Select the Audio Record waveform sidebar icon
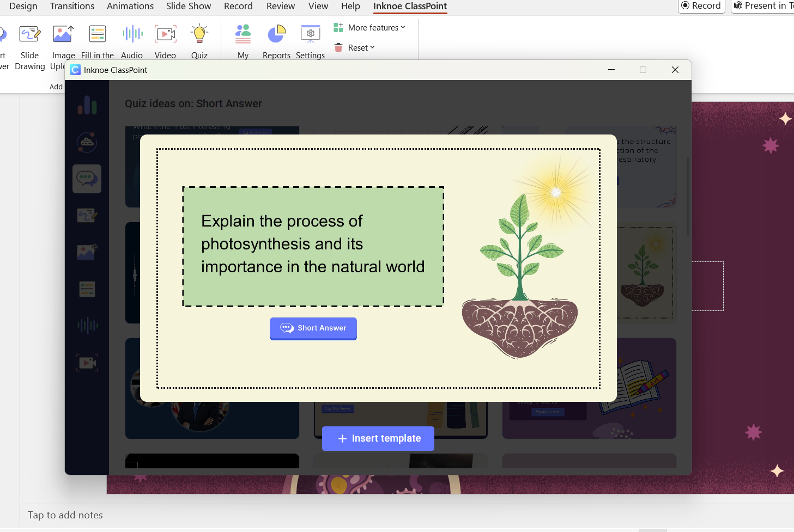794x532 pixels. [87, 326]
